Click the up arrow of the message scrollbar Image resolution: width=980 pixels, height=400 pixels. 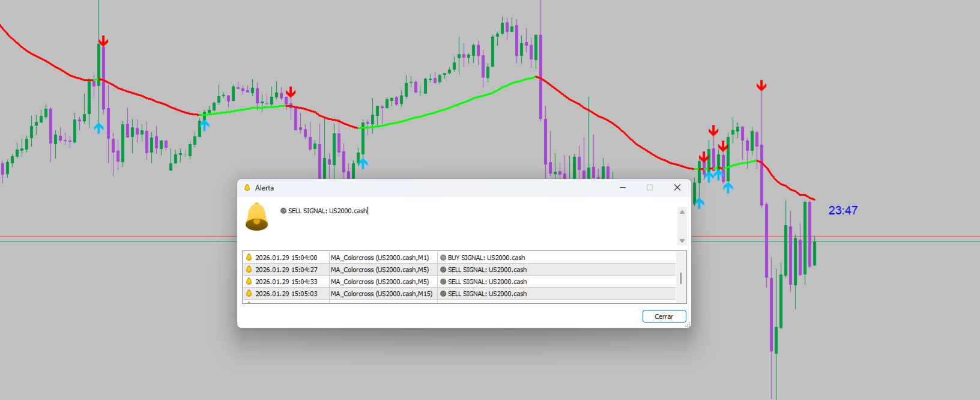[682, 211]
